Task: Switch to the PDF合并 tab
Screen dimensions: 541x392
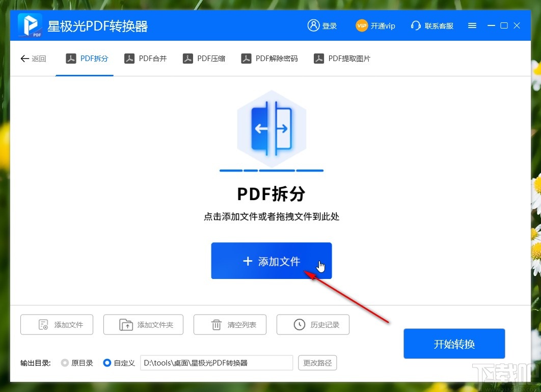Action: pyautogui.click(x=146, y=59)
